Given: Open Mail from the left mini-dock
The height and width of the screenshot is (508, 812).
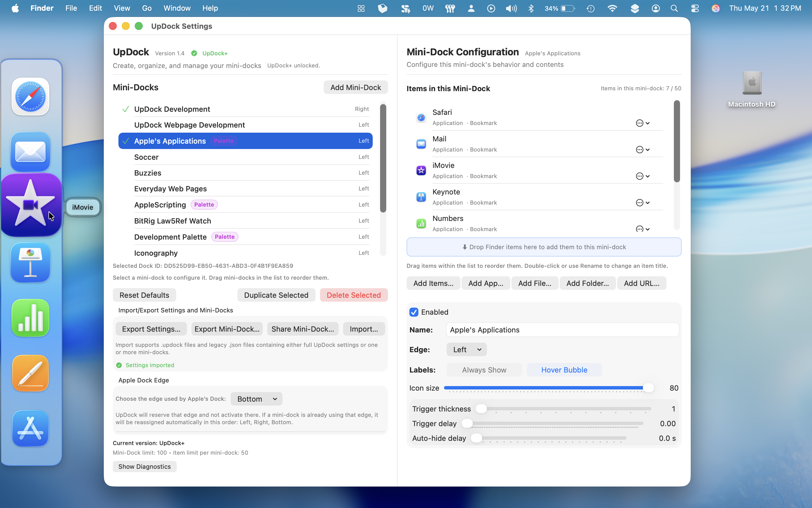Looking at the screenshot, I should (x=30, y=152).
